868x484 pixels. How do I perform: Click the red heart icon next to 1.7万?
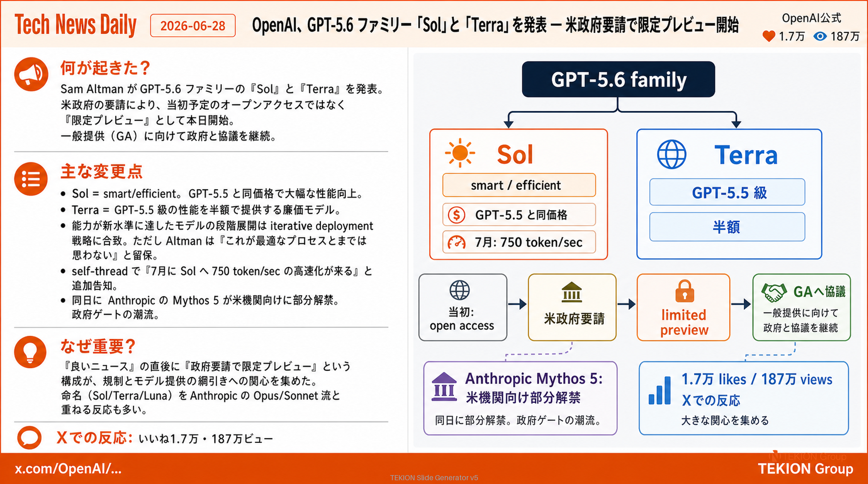coord(769,36)
